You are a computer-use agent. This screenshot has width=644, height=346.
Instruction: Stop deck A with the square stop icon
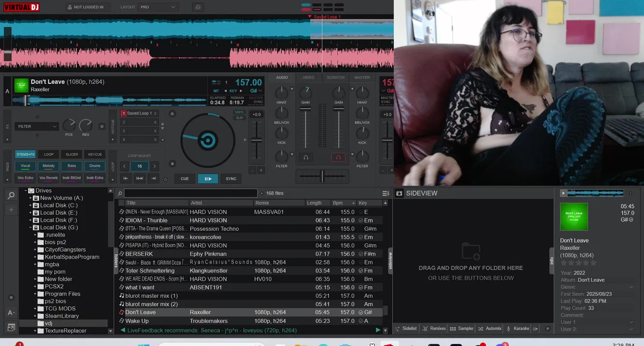click(x=173, y=164)
